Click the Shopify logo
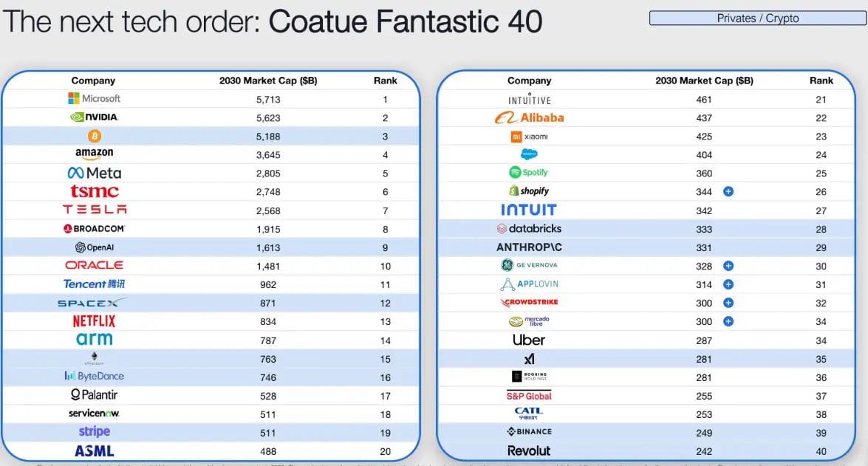 pyautogui.click(x=529, y=191)
